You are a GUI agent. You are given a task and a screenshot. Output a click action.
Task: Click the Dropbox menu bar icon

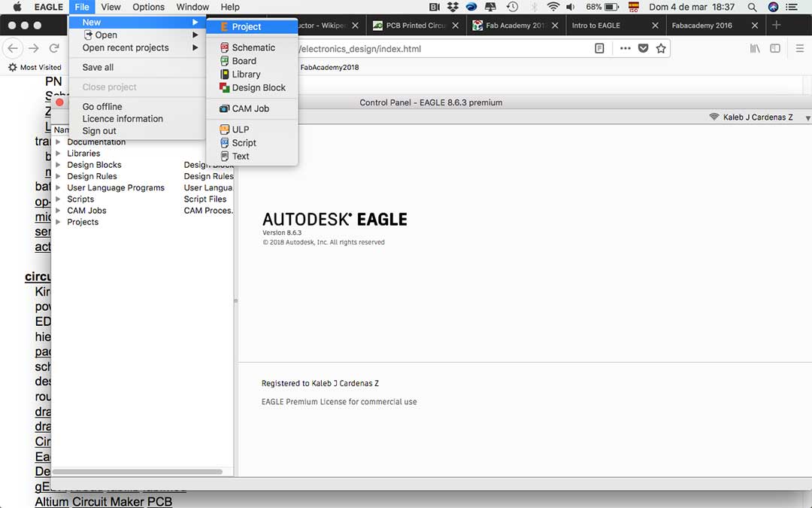(x=453, y=7)
